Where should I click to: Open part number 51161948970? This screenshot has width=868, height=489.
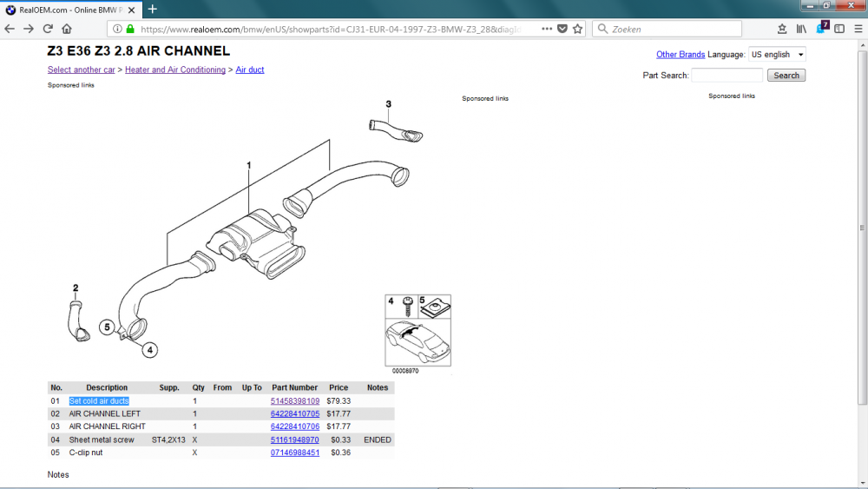pos(294,439)
